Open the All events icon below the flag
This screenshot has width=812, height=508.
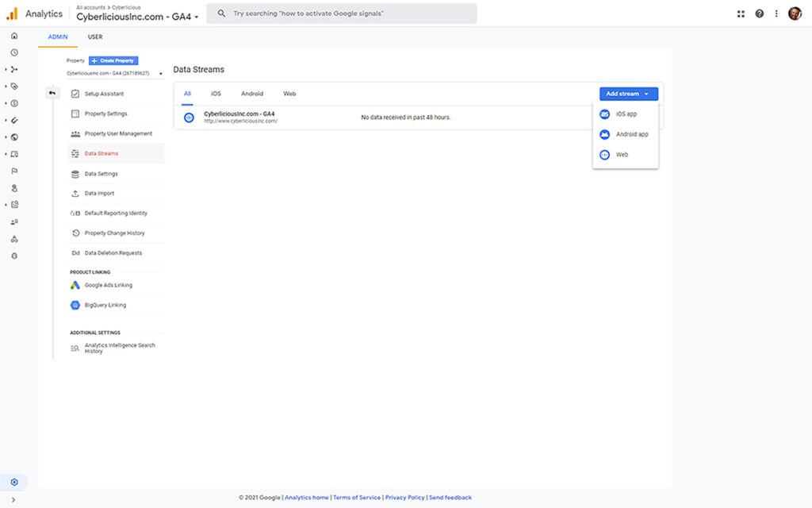click(x=14, y=188)
